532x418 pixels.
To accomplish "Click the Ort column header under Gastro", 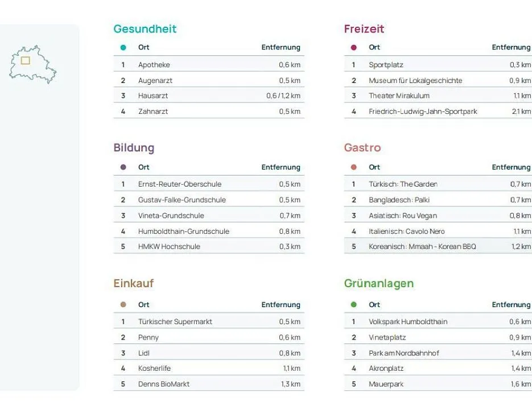I will click(374, 167).
